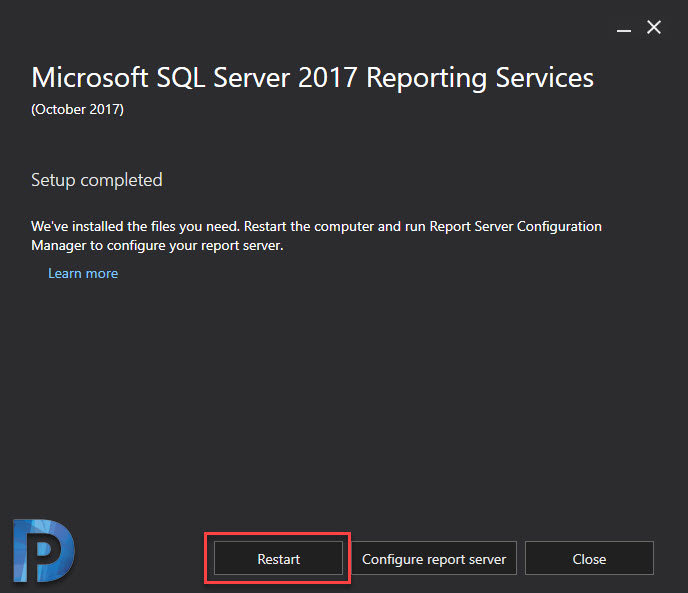Click the Reporting Services title words
The width and height of the screenshot is (688, 593).
tap(480, 79)
